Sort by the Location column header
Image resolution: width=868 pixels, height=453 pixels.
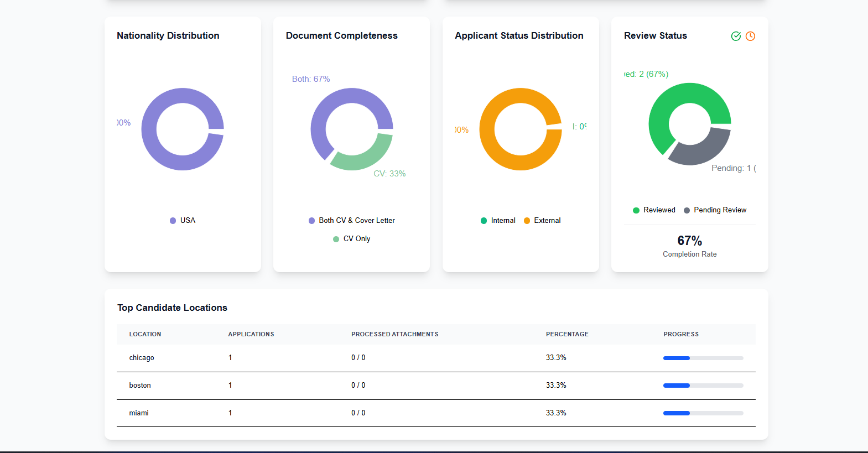145,334
